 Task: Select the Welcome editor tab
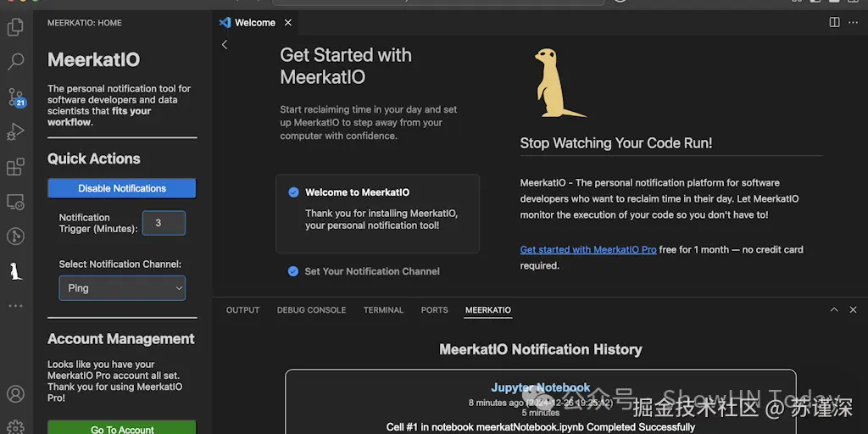click(x=254, y=23)
